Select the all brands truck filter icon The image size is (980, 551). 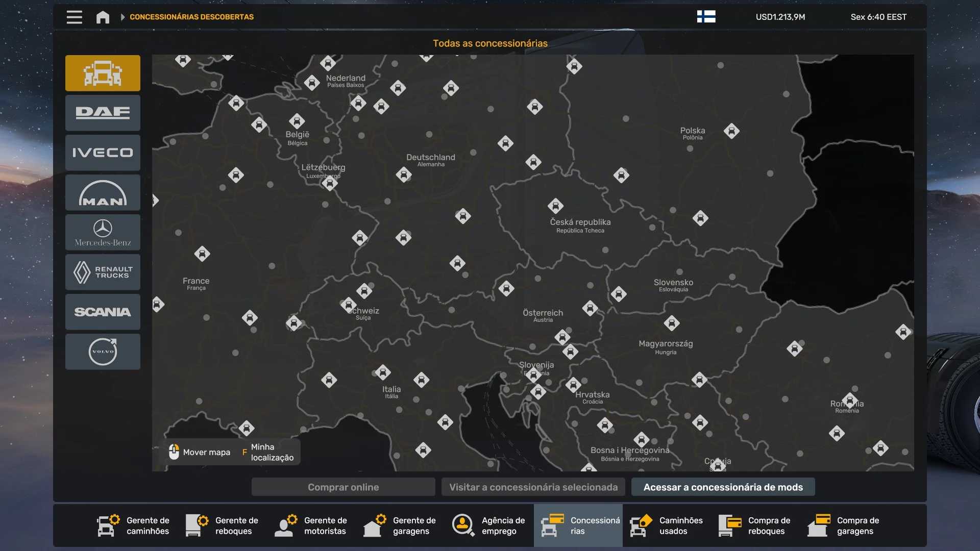pyautogui.click(x=103, y=73)
